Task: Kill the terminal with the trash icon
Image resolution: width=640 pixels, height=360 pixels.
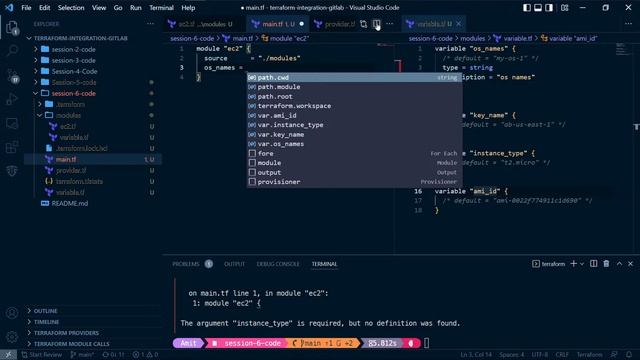Action: (606, 264)
